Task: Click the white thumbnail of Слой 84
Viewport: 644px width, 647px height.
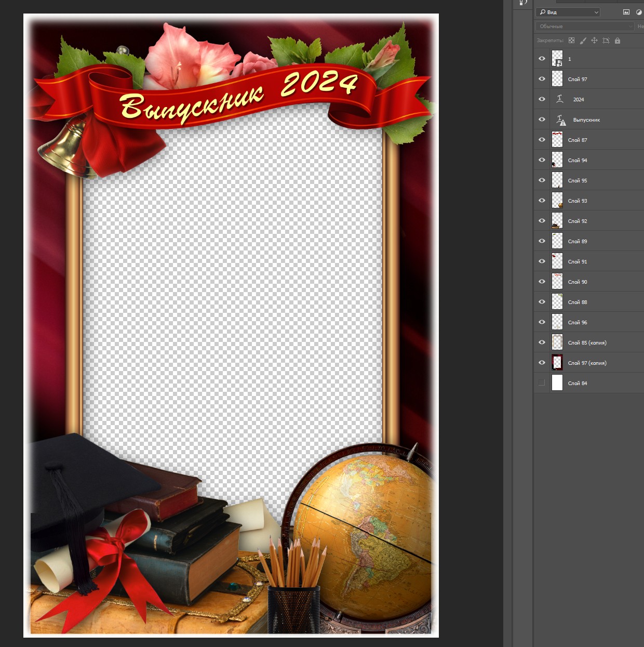Action: 557,383
